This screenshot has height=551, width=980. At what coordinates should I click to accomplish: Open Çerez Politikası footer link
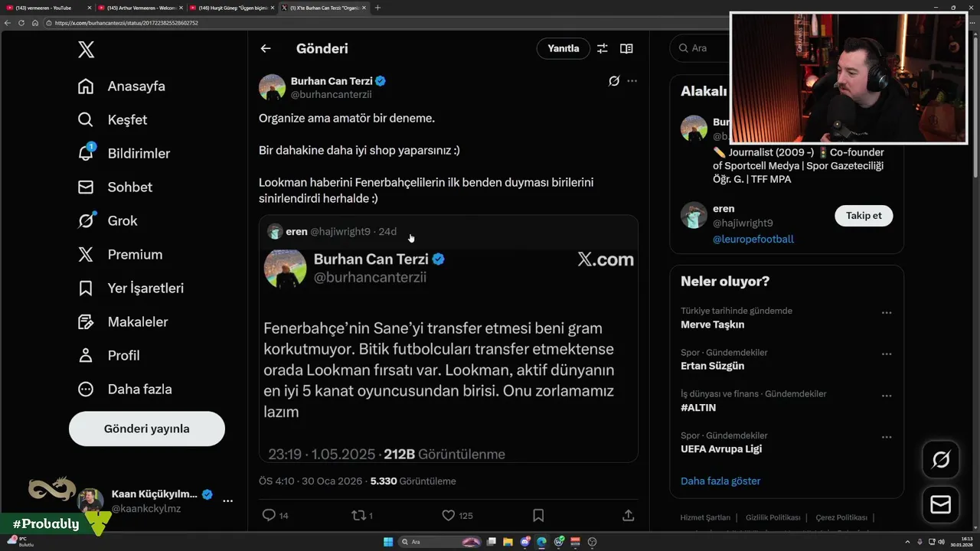click(841, 518)
